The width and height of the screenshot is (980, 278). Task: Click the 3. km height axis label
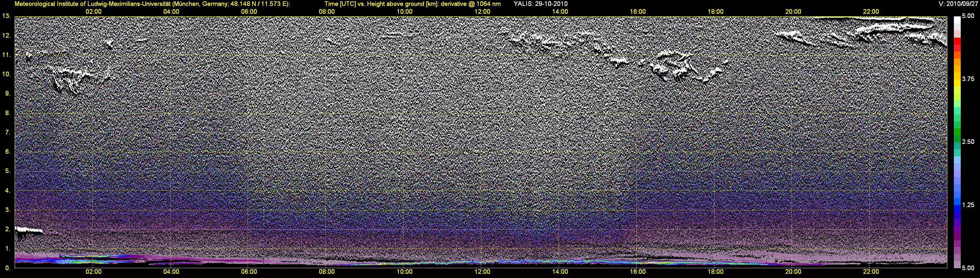click(8, 210)
